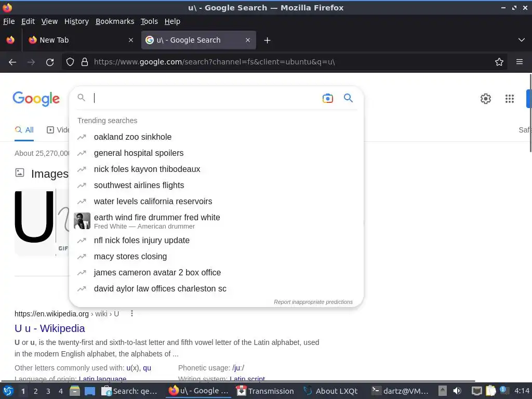
Task: Open the File menu
Action: point(9,21)
